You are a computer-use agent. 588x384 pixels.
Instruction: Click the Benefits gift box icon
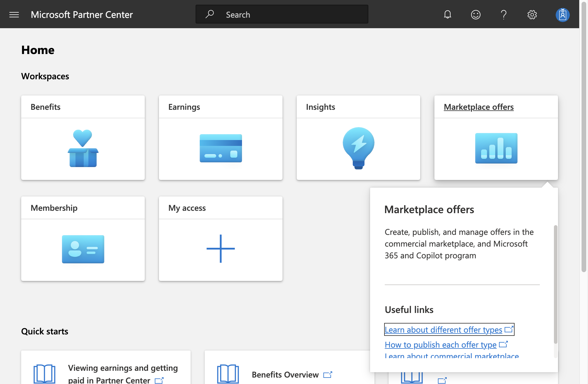tap(83, 148)
